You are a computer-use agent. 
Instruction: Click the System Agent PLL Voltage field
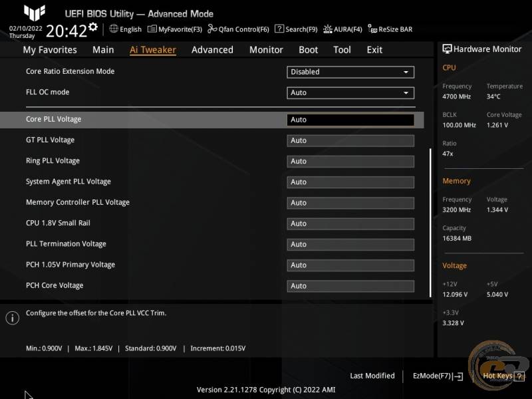point(350,182)
